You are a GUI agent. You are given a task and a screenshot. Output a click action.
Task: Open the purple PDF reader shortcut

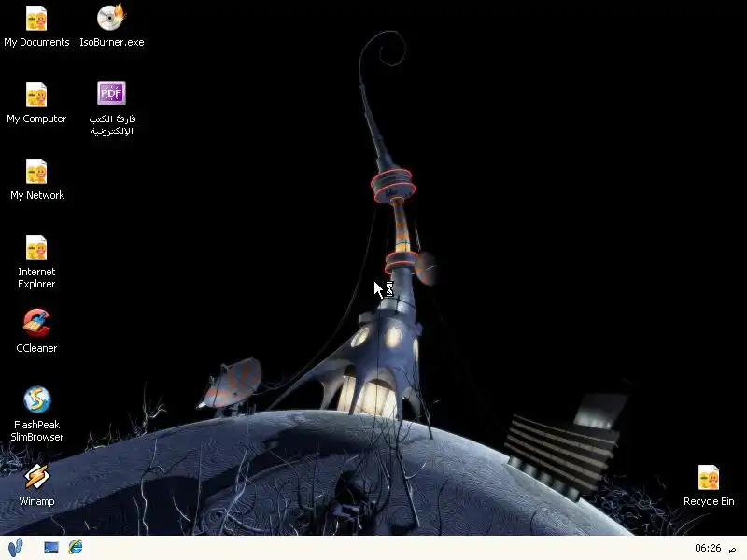[x=111, y=92]
